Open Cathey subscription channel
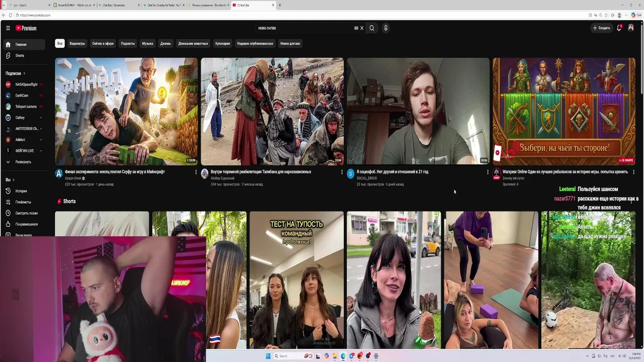644x362 pixels. coord(24,118)
